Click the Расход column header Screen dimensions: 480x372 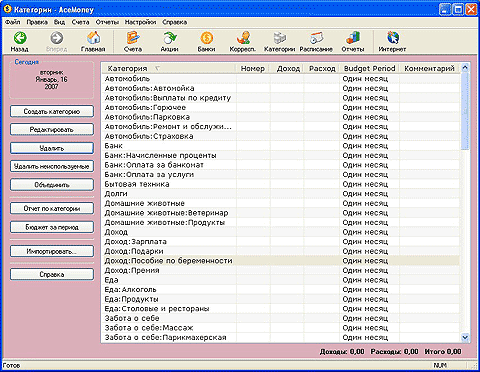coord(321,68)
